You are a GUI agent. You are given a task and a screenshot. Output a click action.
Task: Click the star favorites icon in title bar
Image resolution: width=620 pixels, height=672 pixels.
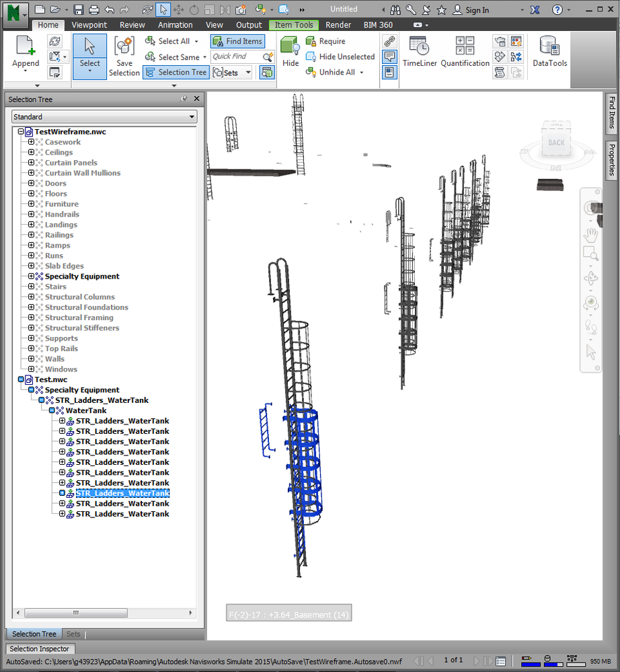[x=441, y=9]
